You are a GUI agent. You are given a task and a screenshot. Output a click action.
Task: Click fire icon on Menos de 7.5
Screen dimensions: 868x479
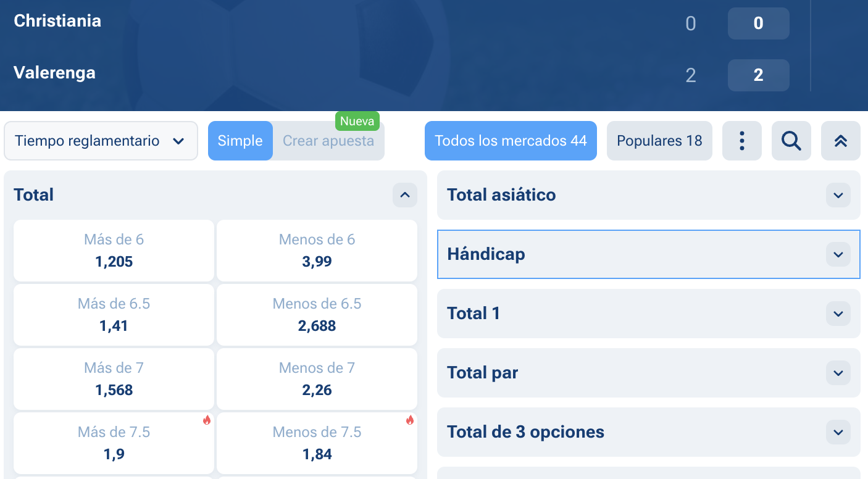(410, 420)
